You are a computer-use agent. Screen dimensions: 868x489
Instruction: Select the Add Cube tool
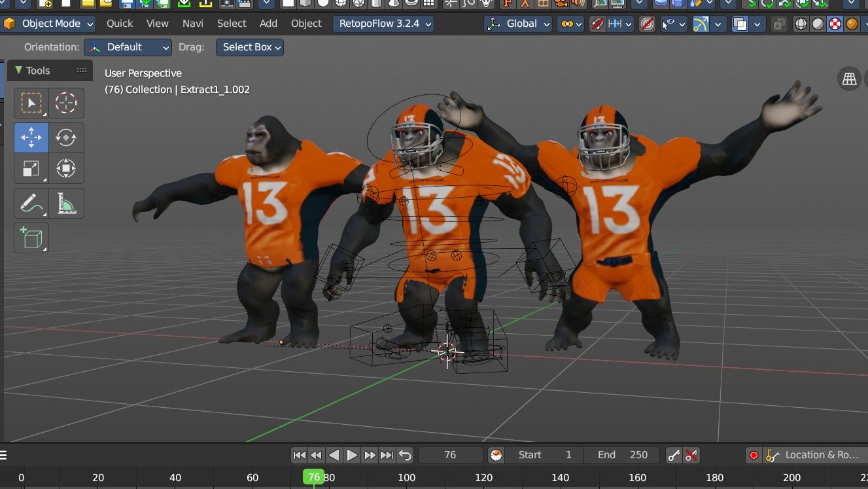coord(31,238)
